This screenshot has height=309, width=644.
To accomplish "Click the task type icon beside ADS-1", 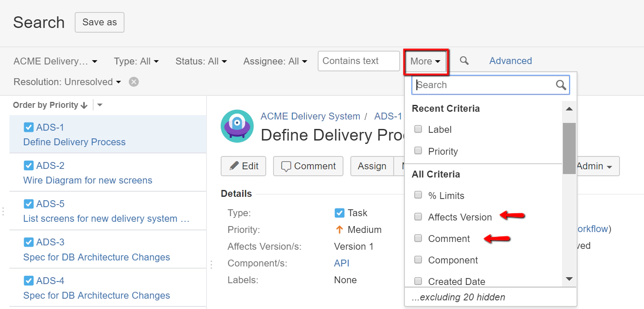I will tap(29, 127).
